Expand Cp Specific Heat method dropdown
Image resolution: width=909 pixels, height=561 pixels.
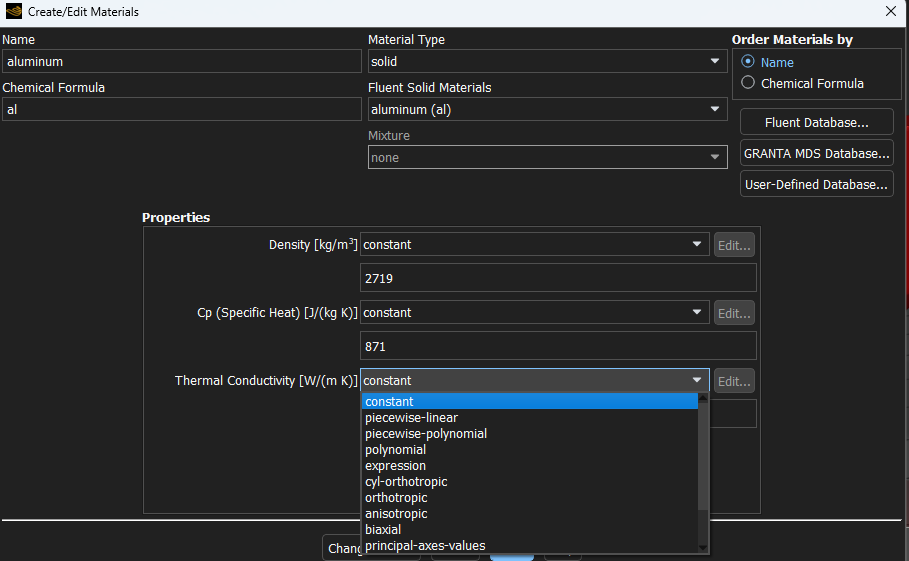click(x=534, y=313)
